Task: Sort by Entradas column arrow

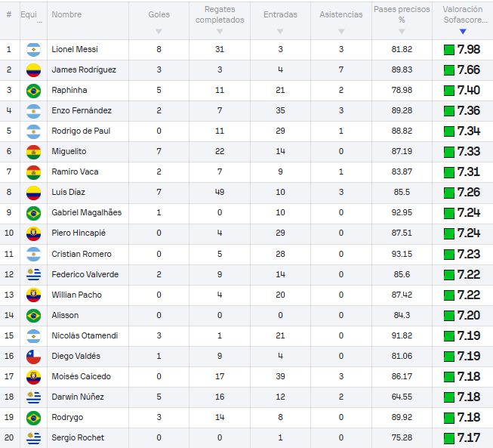Action: (280, 31)
